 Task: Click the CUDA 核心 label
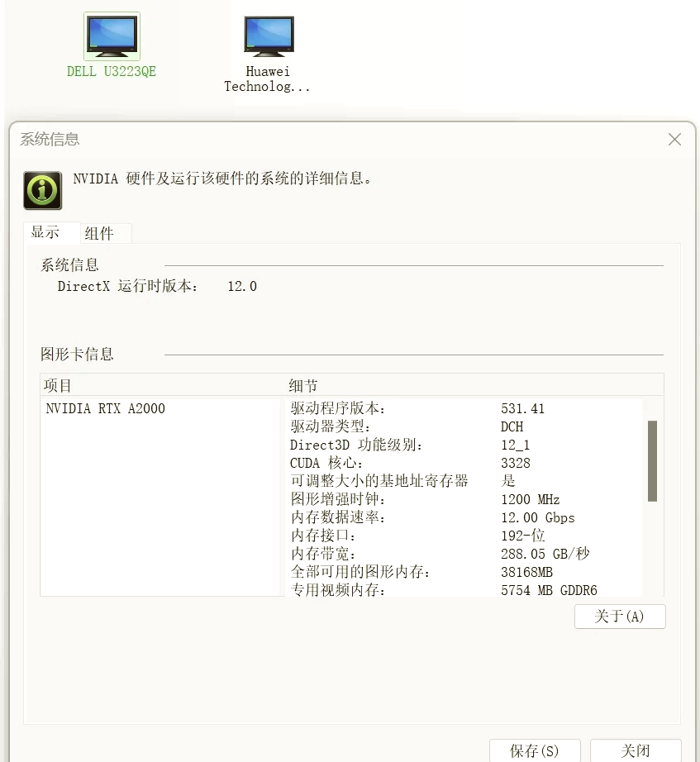[326, 463]
